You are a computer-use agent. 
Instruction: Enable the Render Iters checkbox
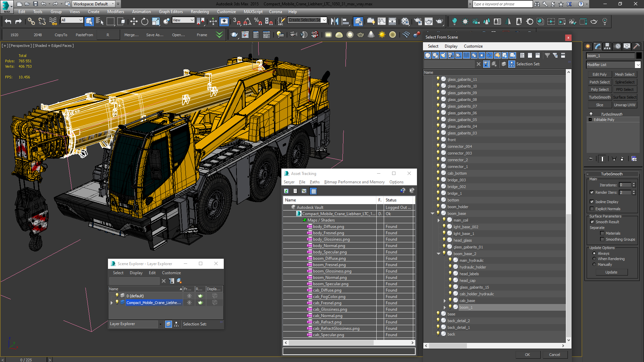[x=592, y=192]
